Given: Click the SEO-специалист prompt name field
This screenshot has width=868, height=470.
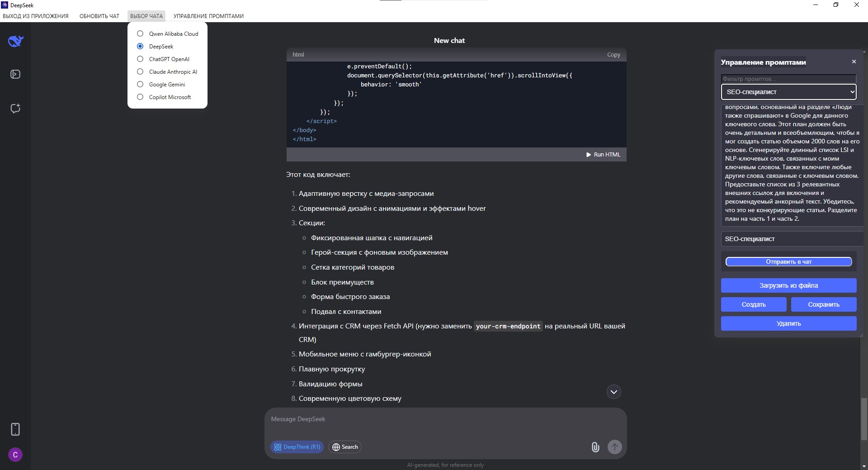Looking at the screenshot, I should point(791,239).
